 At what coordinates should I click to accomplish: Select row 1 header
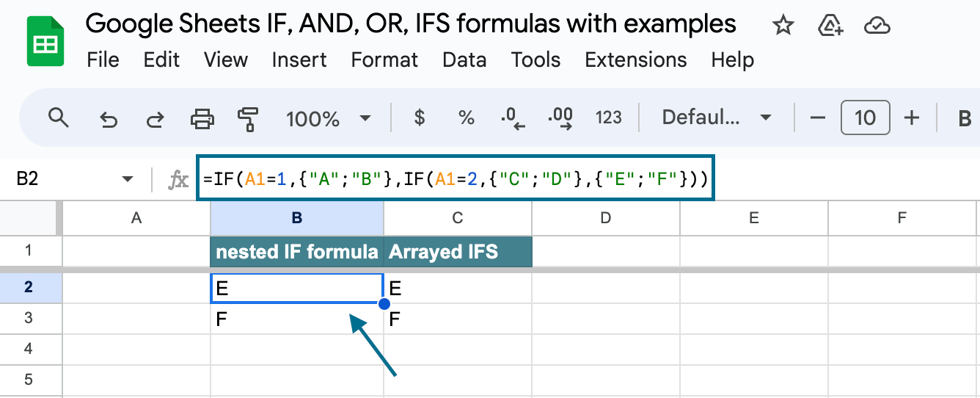[29, 251]
